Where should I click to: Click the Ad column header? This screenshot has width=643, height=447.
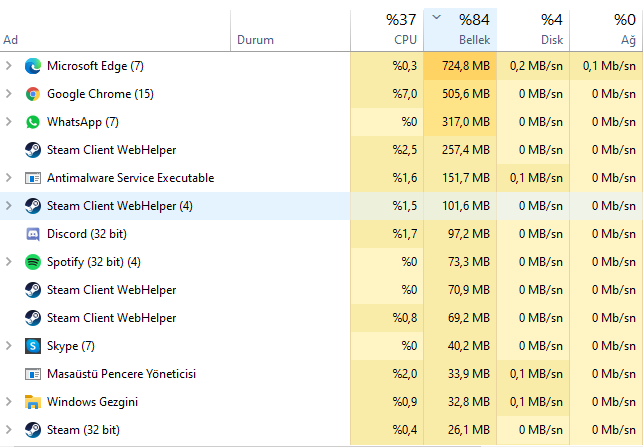click(x=12, y=40)
